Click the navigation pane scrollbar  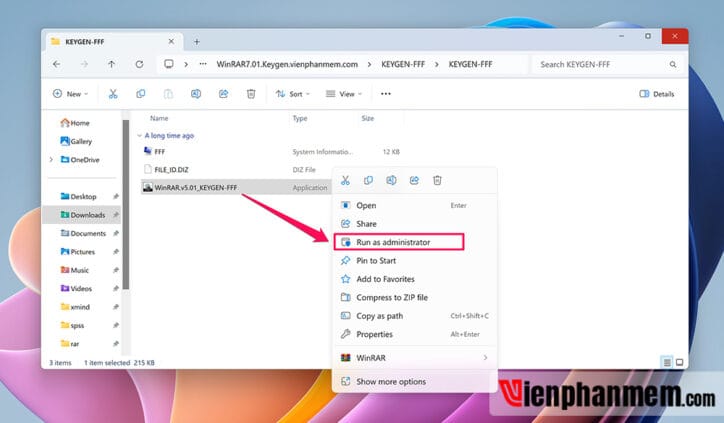point(126,205)
